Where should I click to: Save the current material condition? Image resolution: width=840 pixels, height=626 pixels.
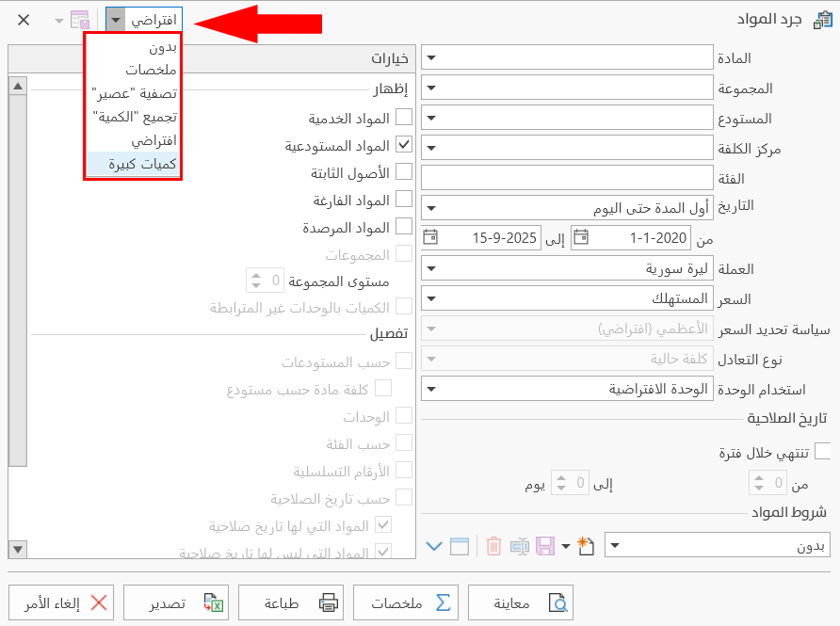(543, 545)
